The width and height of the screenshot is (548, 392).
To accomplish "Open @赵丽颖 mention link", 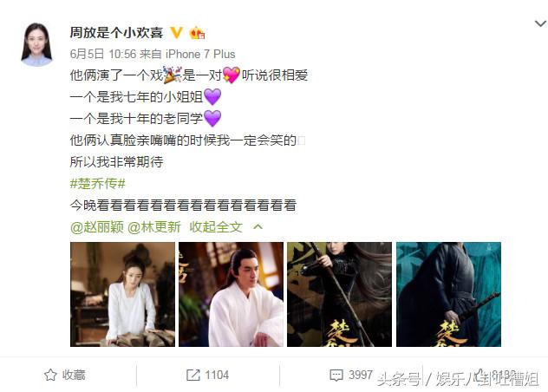I will pos(97,227).
